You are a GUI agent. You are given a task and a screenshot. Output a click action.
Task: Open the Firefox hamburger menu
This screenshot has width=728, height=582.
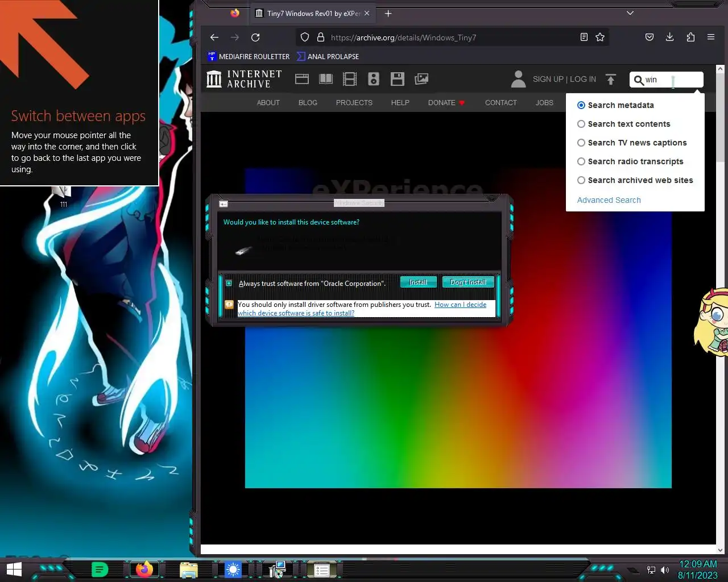coord(711,37)
